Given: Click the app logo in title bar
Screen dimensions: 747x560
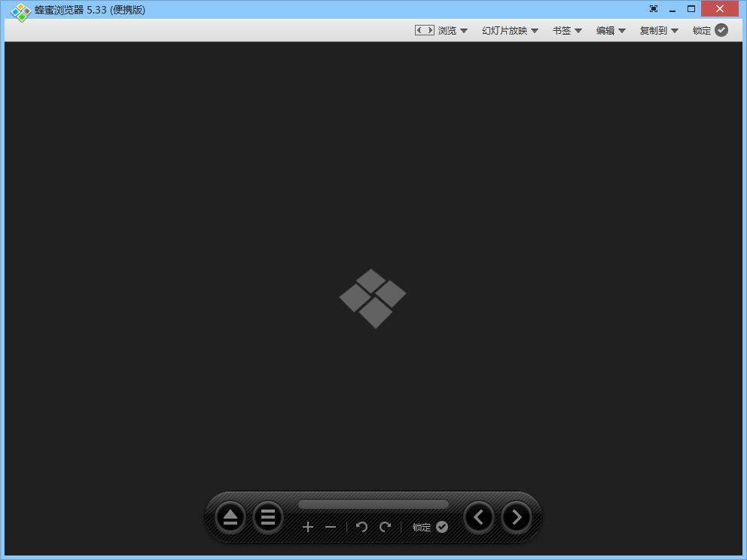Looking at the screenshot, I should (x=20, y=11).
